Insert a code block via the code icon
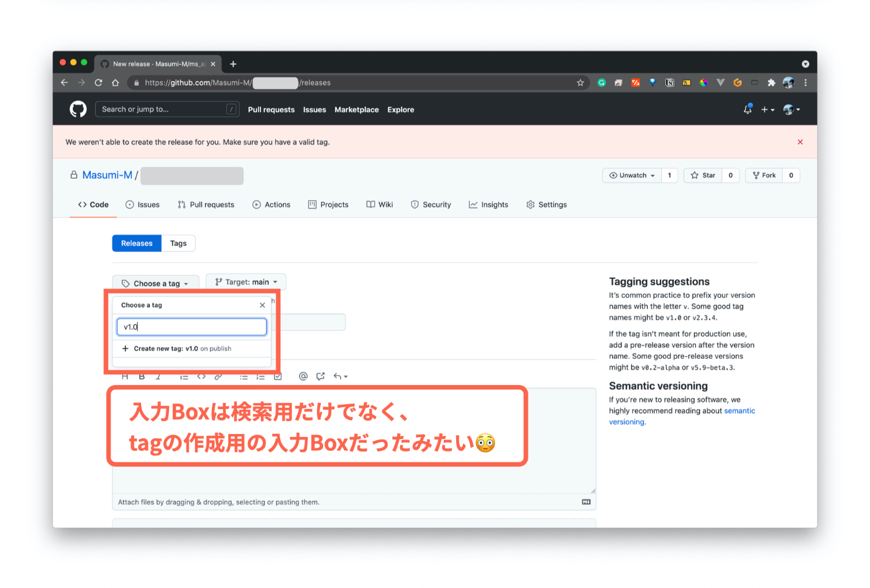The height and width of the screenshot is (588, 870). click(x=201, y=376)
